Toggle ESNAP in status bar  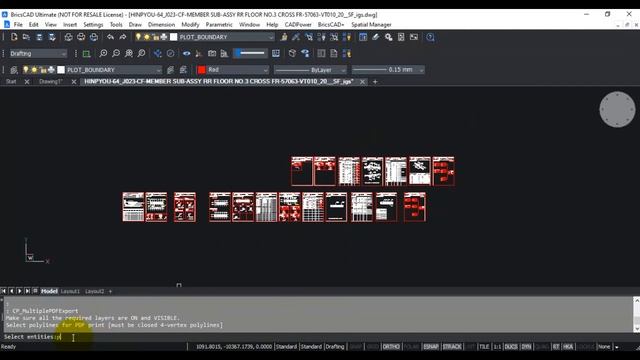(431, 347)
